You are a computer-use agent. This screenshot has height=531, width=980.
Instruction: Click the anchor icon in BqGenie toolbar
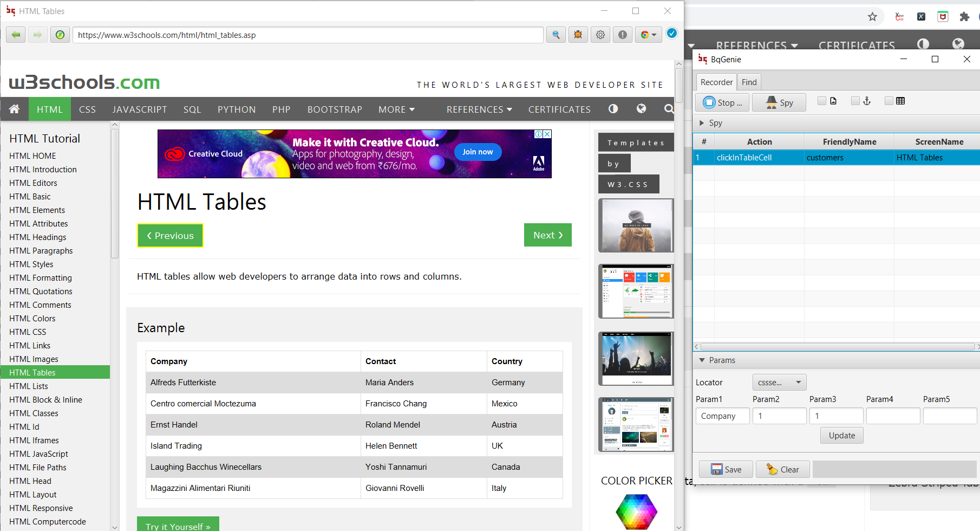(867, 101)
